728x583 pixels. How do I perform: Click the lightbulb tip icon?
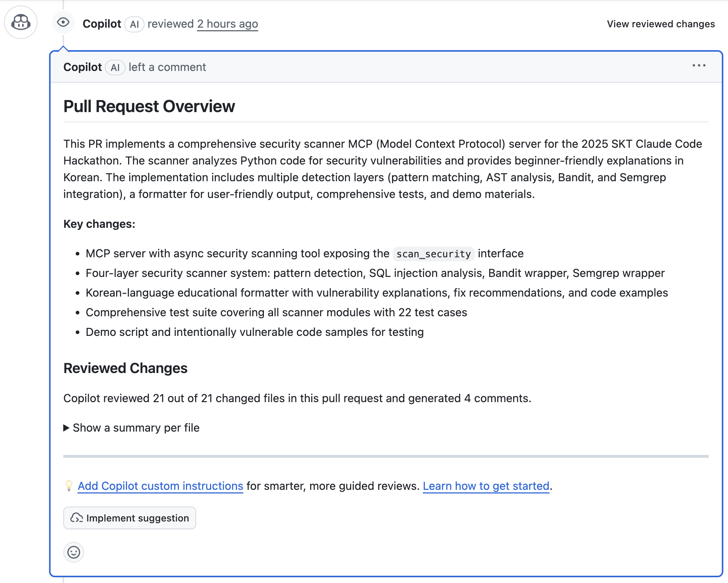(x=69, y=486)
